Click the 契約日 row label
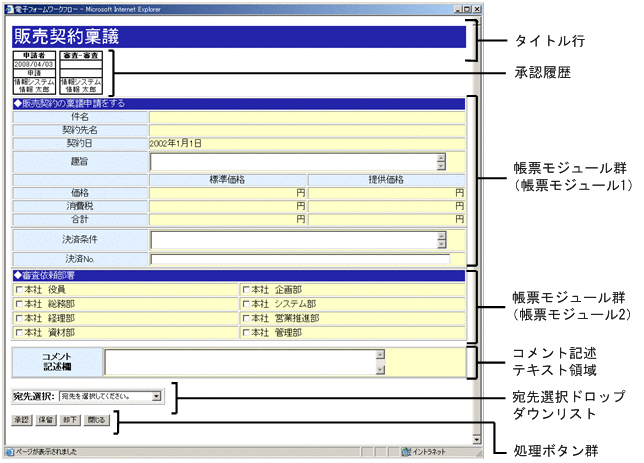This screenshot has height=463, width=644. pos(80,143)
